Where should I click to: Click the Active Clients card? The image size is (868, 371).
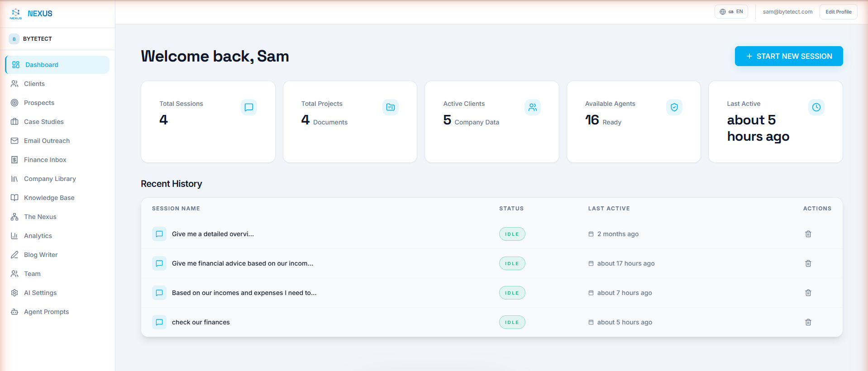[492, 122]
